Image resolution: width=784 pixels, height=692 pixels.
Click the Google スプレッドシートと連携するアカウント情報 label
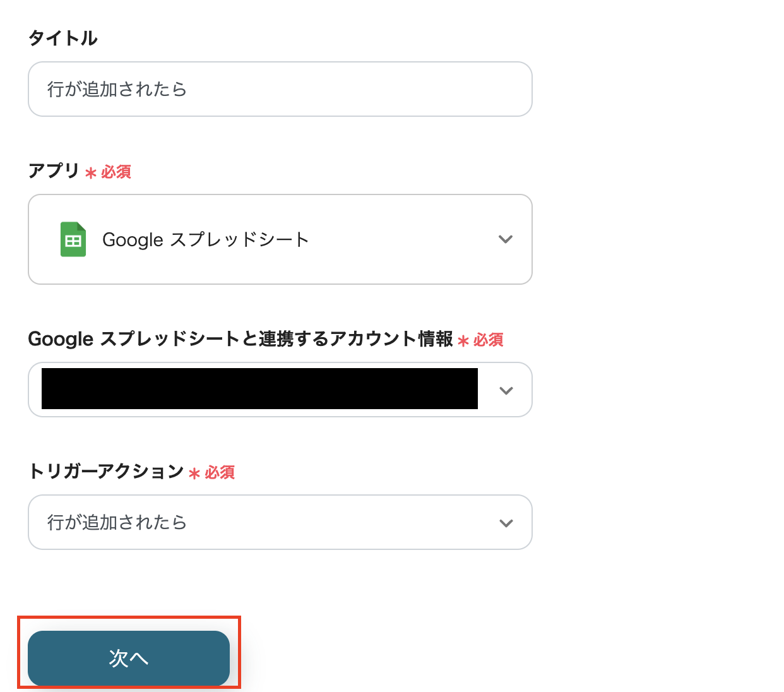point(241,339)
